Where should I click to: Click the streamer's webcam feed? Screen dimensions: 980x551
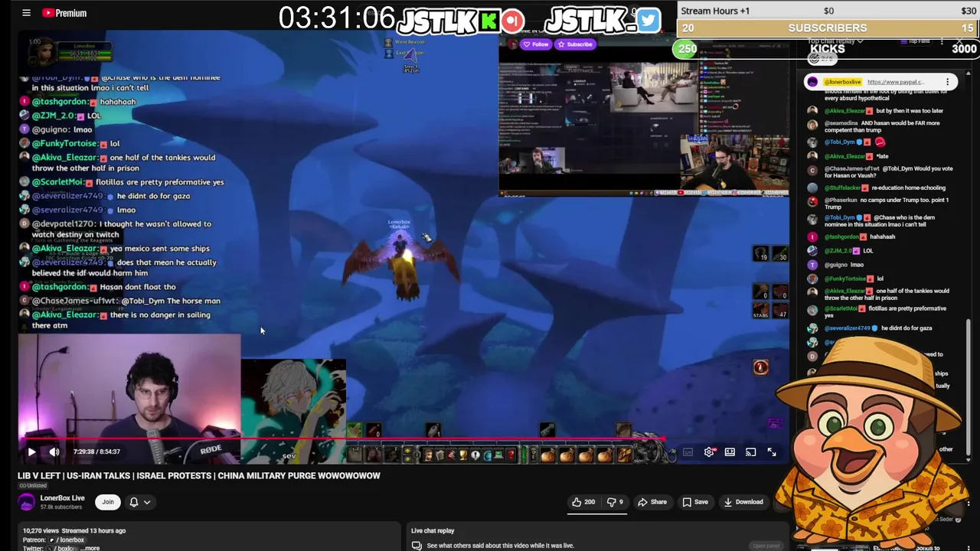pyautogui.click(x=129, y=399)
